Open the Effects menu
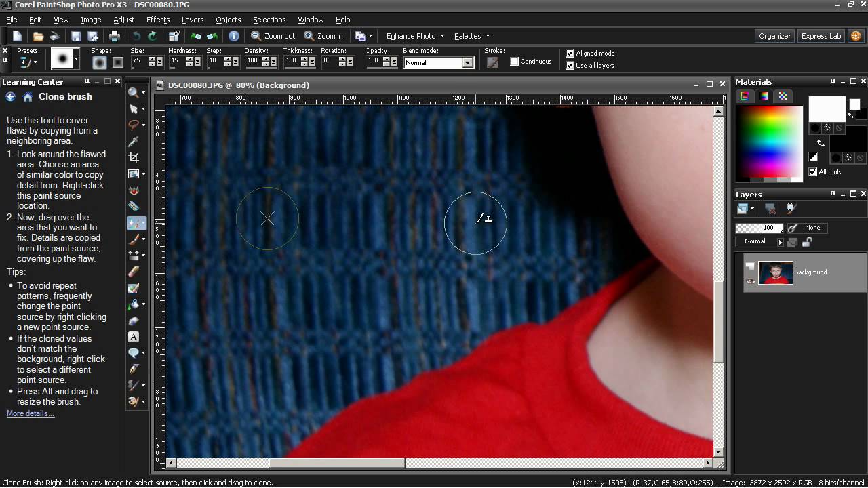 tap(158, 20)
